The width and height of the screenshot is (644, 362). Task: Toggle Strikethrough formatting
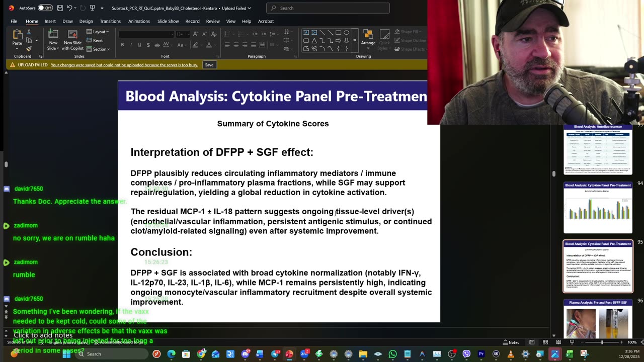[157, 45]
